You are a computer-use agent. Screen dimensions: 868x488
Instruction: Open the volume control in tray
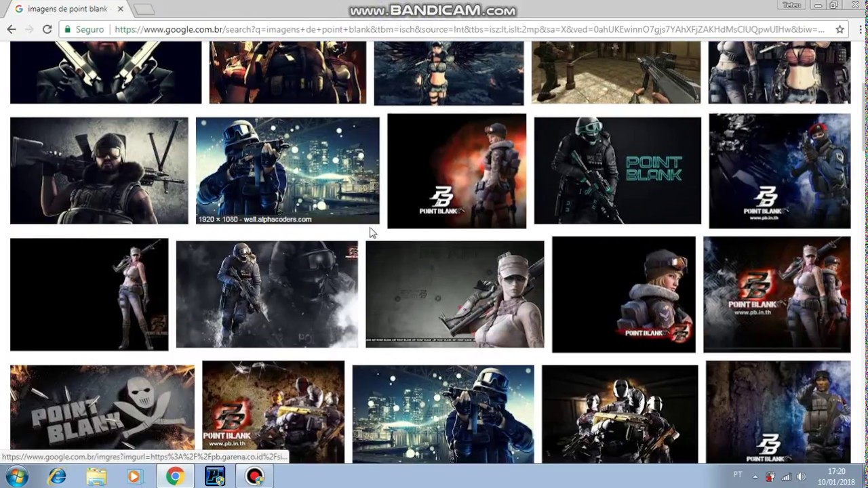801,476
